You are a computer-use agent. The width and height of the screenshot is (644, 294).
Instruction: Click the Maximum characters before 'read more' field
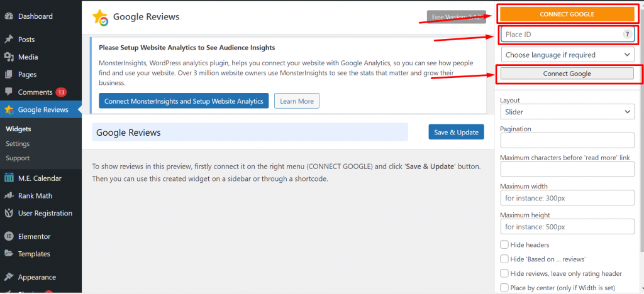tap(568, 170)
